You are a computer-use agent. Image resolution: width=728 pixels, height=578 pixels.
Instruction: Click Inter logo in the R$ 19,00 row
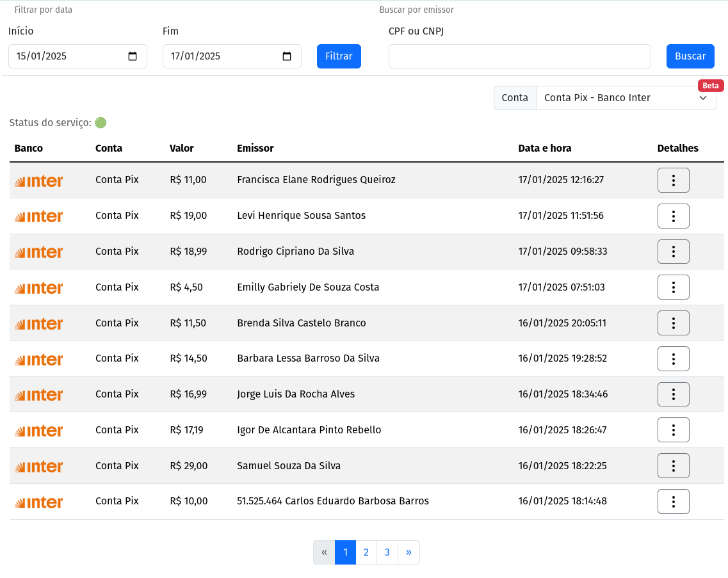tap(38, 216)
